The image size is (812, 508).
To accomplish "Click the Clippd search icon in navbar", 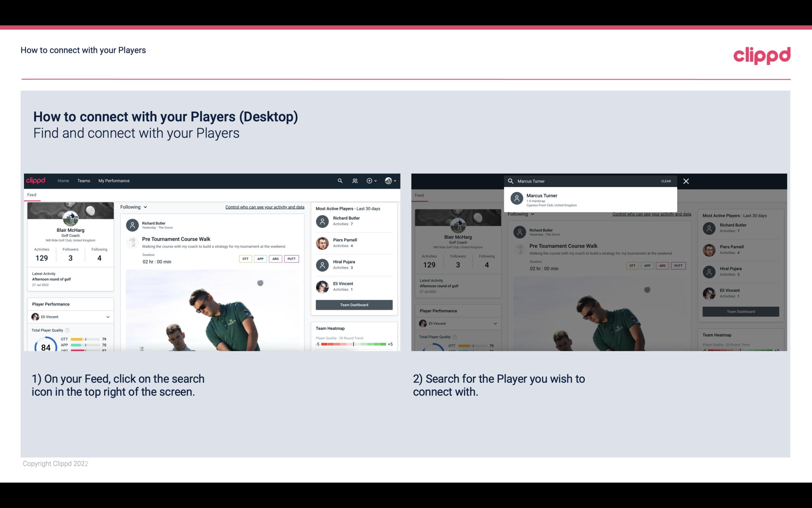I will pos(340,180).
